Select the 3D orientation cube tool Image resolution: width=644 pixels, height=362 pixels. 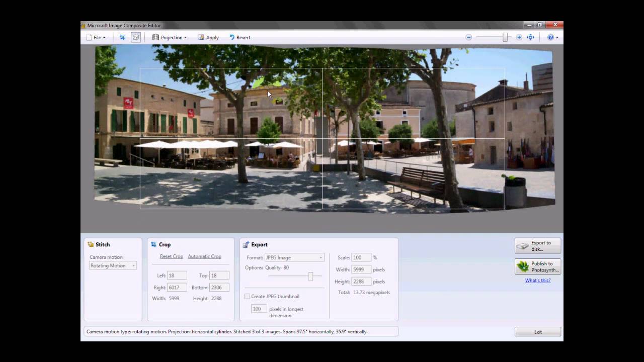point(136,37)
